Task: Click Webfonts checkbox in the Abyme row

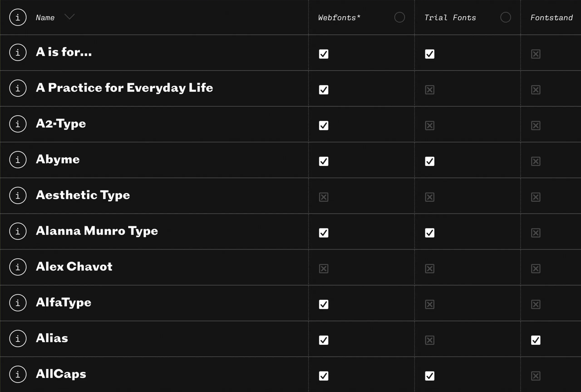Action: pos(323,161)
